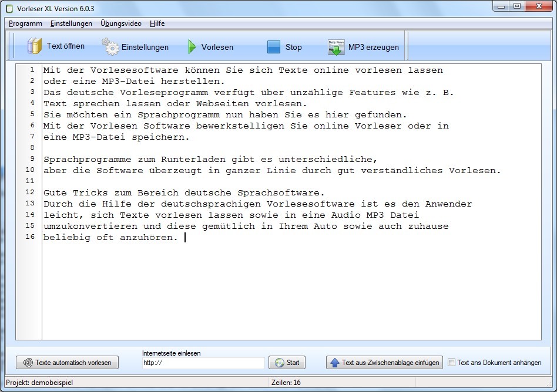Show the Hilfe menu

pos(157,23)
